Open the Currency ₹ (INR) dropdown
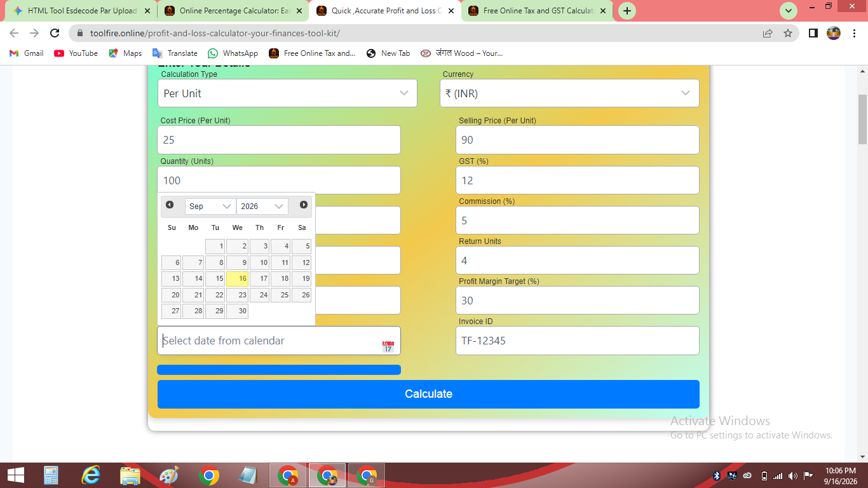The height and width of the screenshot is (488, 868). [x=569, y=93]
